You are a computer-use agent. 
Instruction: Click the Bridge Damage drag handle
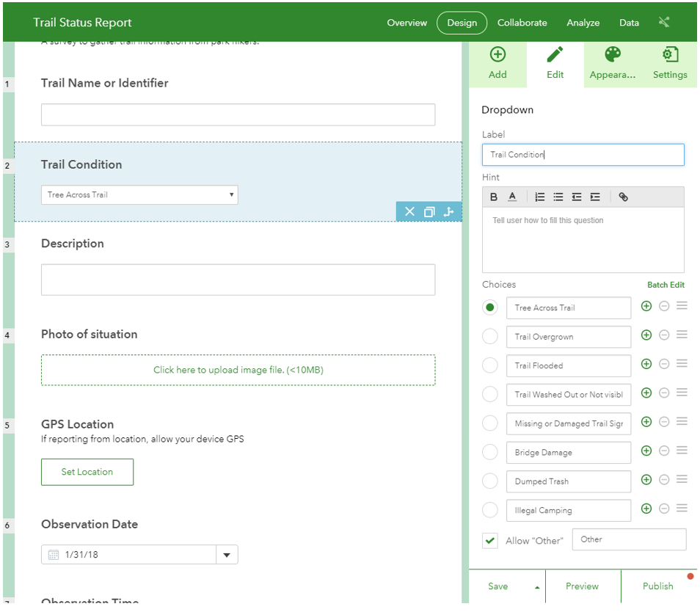682,451
